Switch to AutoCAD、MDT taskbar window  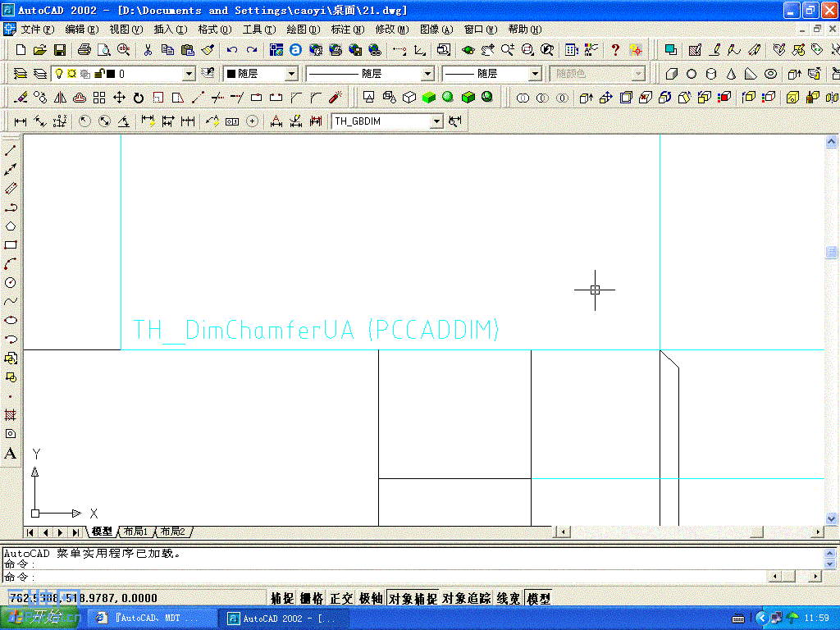152,619
